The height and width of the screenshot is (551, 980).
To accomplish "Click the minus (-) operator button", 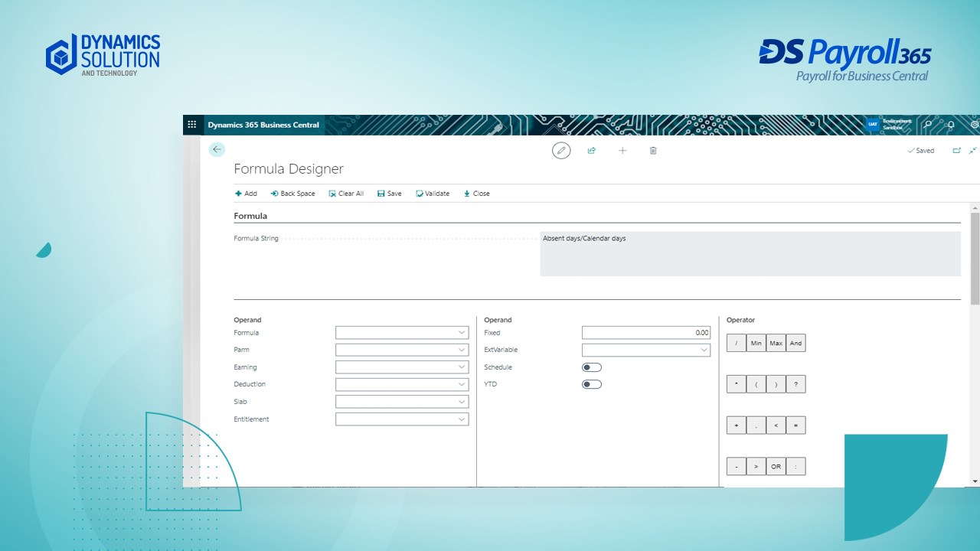I will [736, 466].
